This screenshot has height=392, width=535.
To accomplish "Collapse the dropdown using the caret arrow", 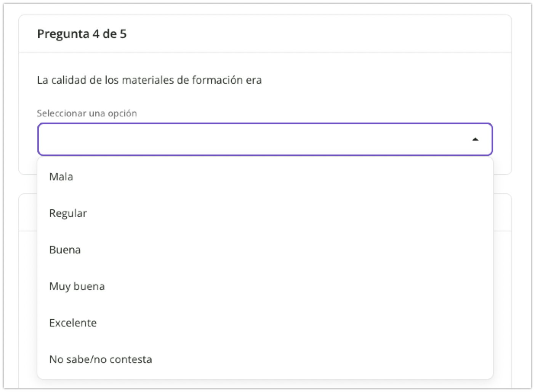I will point(475,139).
